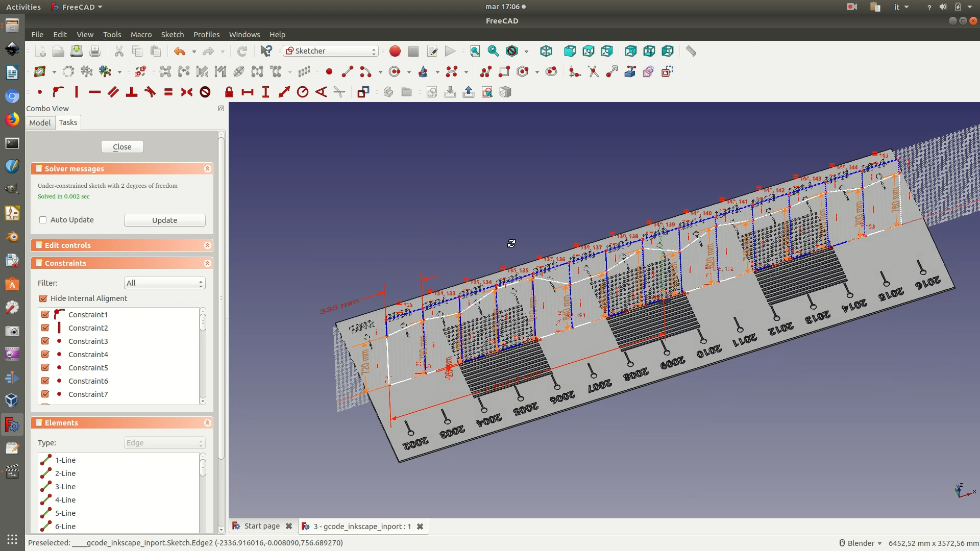Click the fit all zoom icon

(x=475, y=51)
